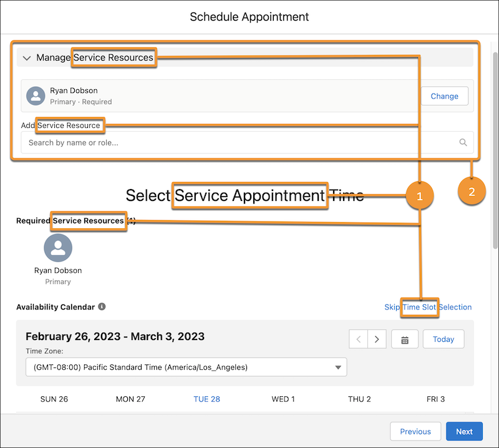Click the next week arrow icon
Image resolution: width=499 pixels, height=448 pixels.
377,339
